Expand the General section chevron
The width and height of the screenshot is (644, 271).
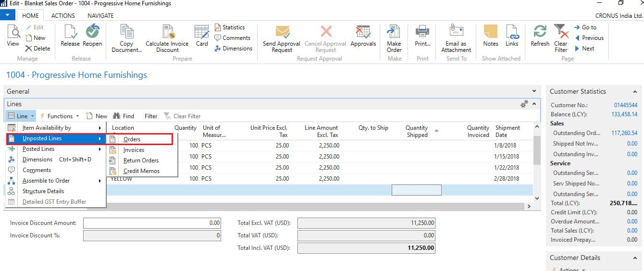(x=534, y=91)
